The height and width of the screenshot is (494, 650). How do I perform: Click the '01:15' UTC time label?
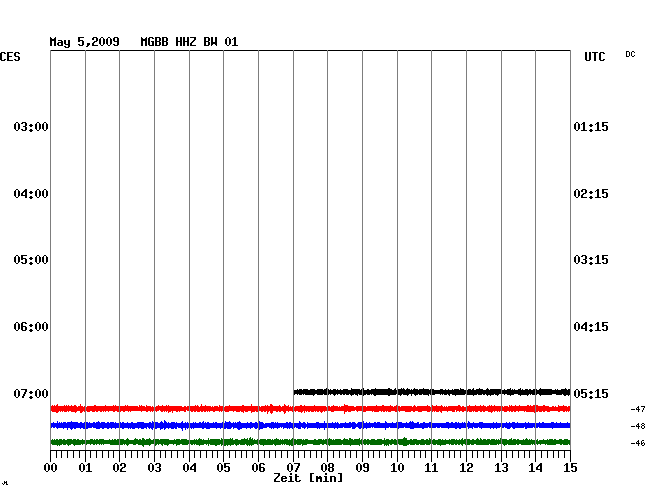pos(591,126)
